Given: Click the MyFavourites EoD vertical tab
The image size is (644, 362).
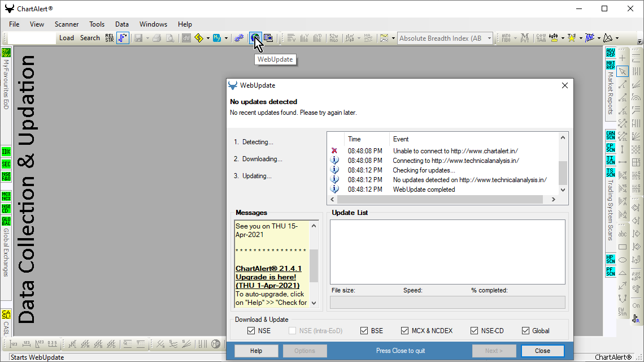Looking at the screenshot, I should (6, 84).
